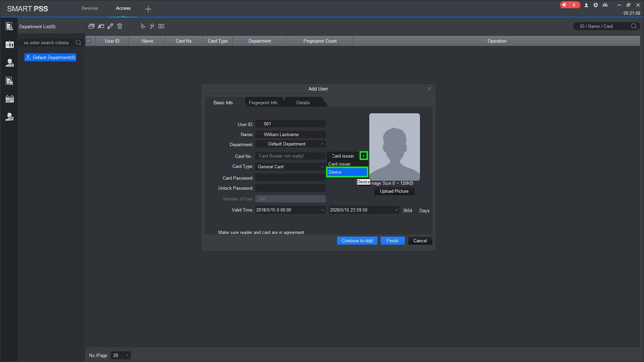The width and height of the screenshot is (644, 362).
Task: Click the ID badge icon in sidebar
Action: (x=9, y=45)
